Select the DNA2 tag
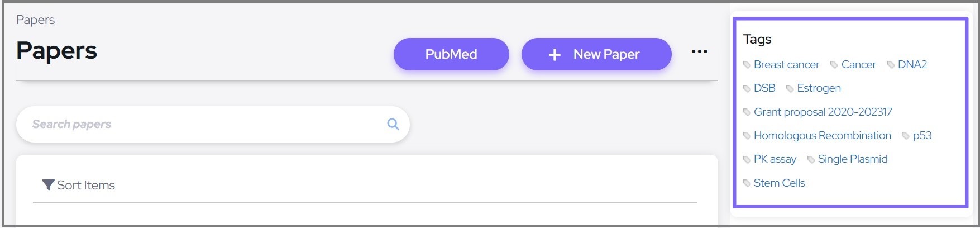Viewport: 980px width, 228px height. (912, 64)
